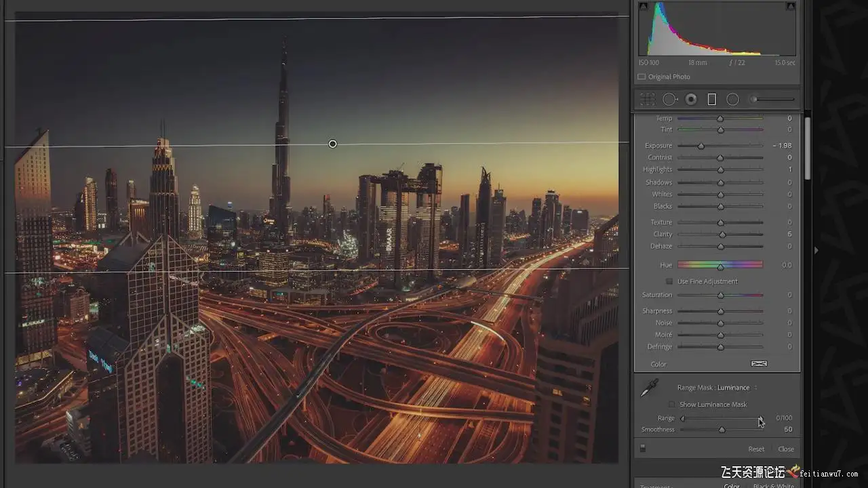Viewport: 868px width, 488px height.
Task: Click the f / 22 aperture text
Action: (x=737, y=63)
